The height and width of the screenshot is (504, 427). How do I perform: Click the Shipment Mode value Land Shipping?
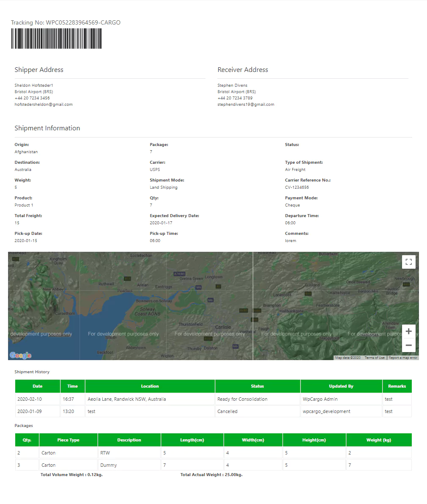[x=164, y=187]
